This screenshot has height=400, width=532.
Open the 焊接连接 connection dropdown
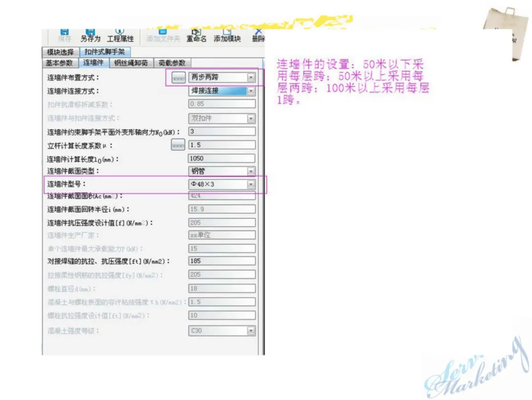tap(251, 91)
